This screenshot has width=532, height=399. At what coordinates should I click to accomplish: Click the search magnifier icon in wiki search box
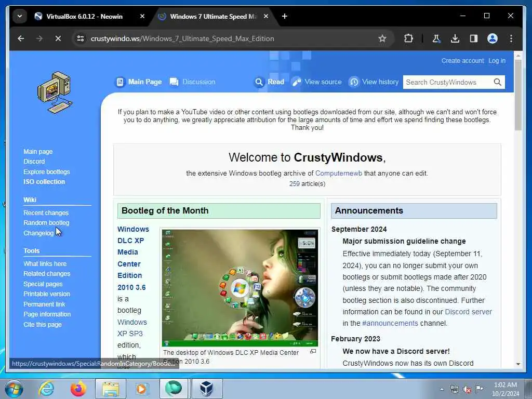[497, 82]
